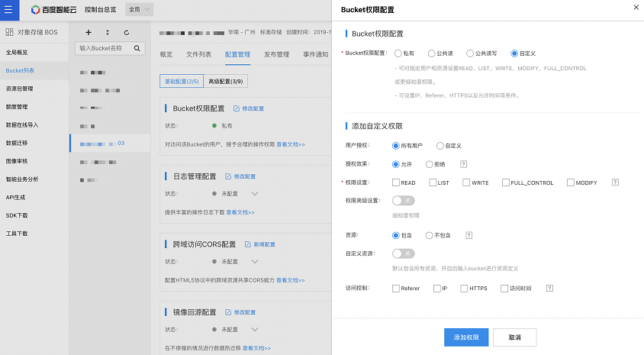
Task: Close the Bucket权限配置 panel
Action: click(636, 8)
